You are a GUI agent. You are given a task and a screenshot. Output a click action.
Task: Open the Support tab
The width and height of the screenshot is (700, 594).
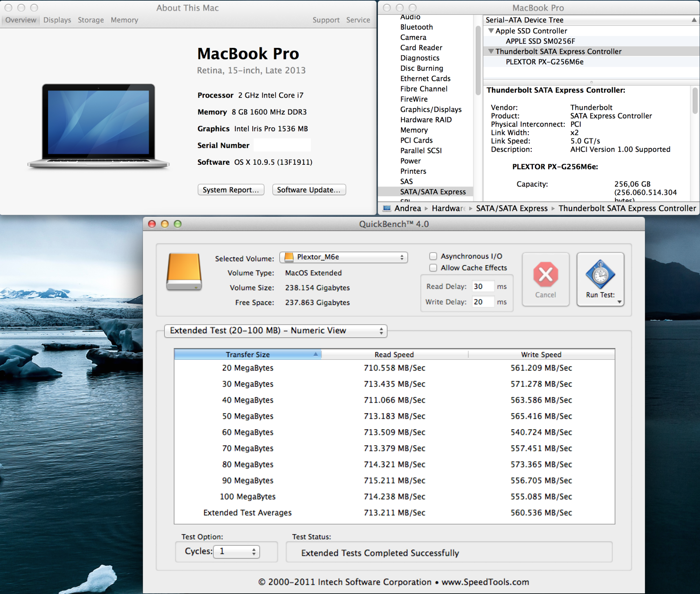click(x=326, y=20)
